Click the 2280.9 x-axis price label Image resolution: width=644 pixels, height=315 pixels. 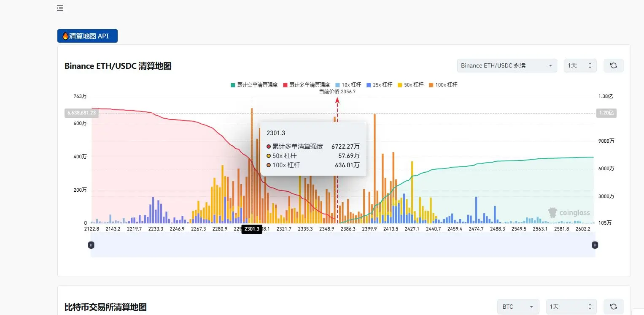(x=220, y=229)
